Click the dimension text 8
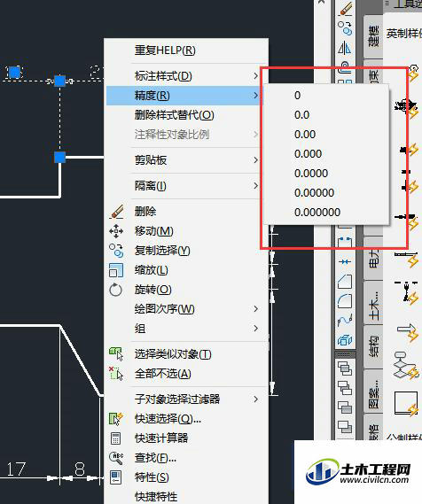The image size is (422, 504). tap(80, 469)
